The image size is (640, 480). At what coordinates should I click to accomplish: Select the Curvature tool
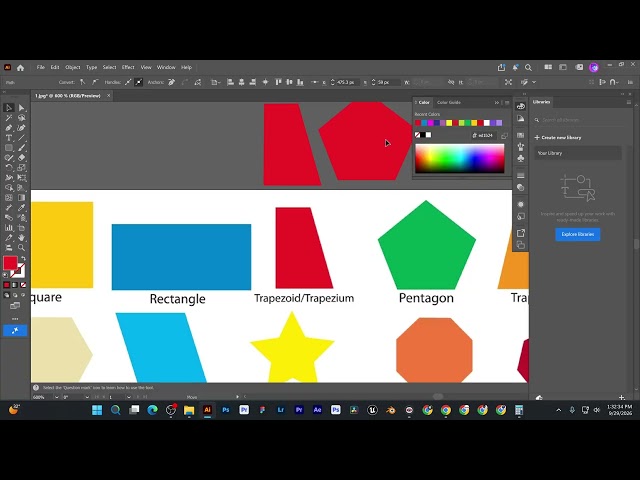click(x=22, y=128)
